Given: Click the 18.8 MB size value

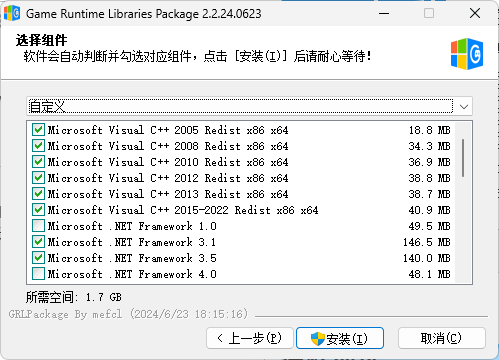Looking at the screenshot, I should point(430,130).
